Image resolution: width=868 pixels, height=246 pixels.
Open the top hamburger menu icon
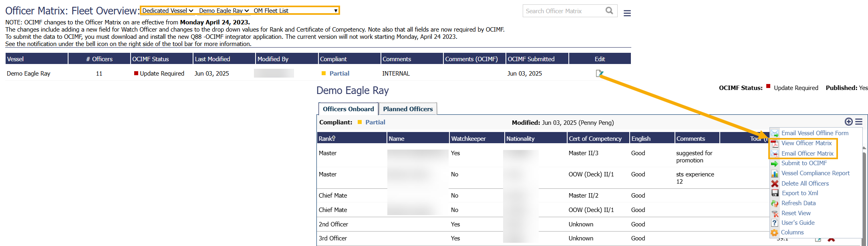click(627, 13)
